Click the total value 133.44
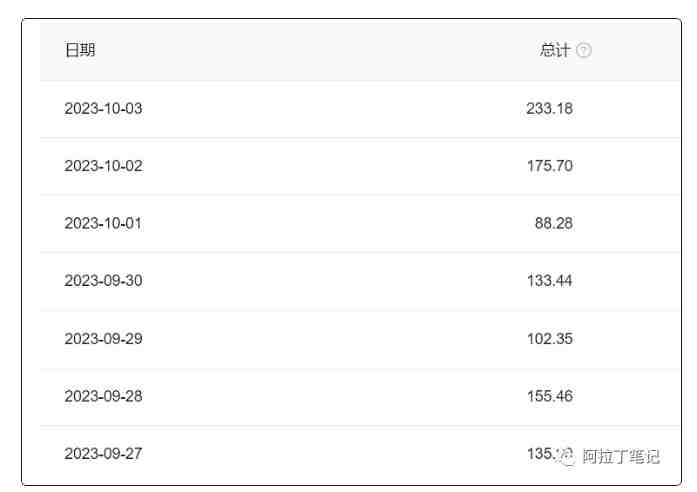Screen dimensions: 697x492 click(549, 281)
